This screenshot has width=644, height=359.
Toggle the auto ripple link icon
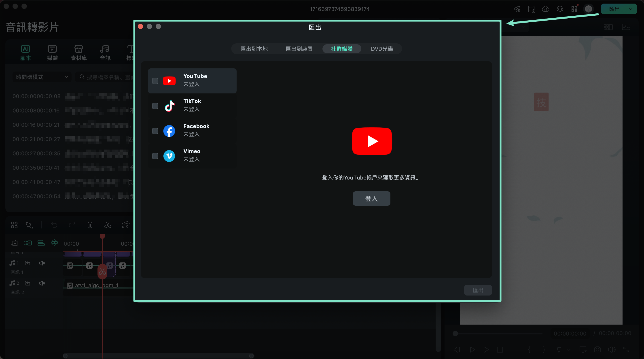28,243
